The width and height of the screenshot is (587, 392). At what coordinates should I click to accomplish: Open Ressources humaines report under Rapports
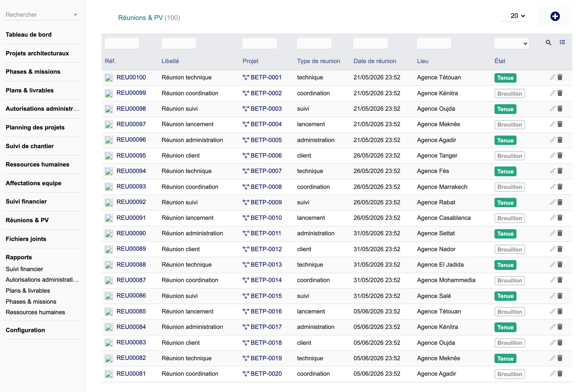point(35,312)
